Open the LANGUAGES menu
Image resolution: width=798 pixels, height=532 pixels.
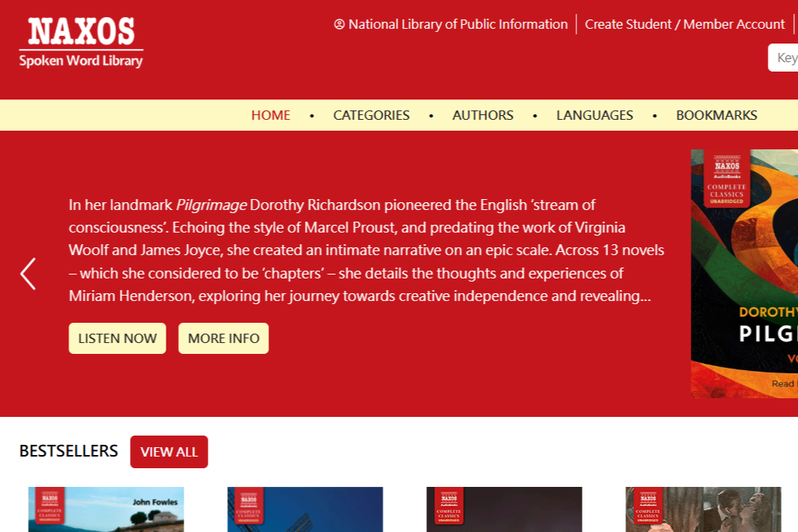pyautogui.click(x=594, y=115)
